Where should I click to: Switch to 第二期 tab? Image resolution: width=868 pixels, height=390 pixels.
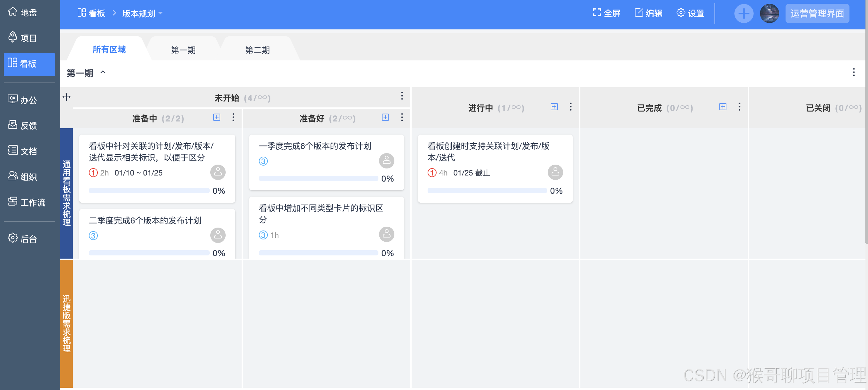point(257,50)
